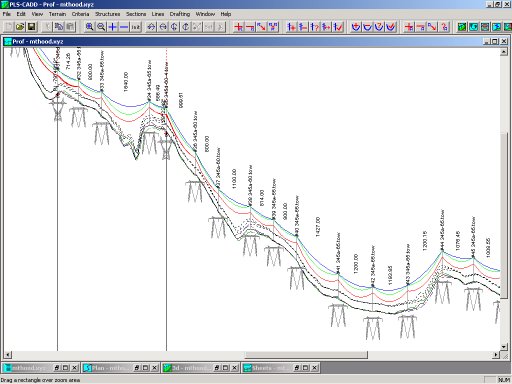Viewport: 512px width, 384px height.
Task: Restore the minimized Plan window
Action: point(137,368)
